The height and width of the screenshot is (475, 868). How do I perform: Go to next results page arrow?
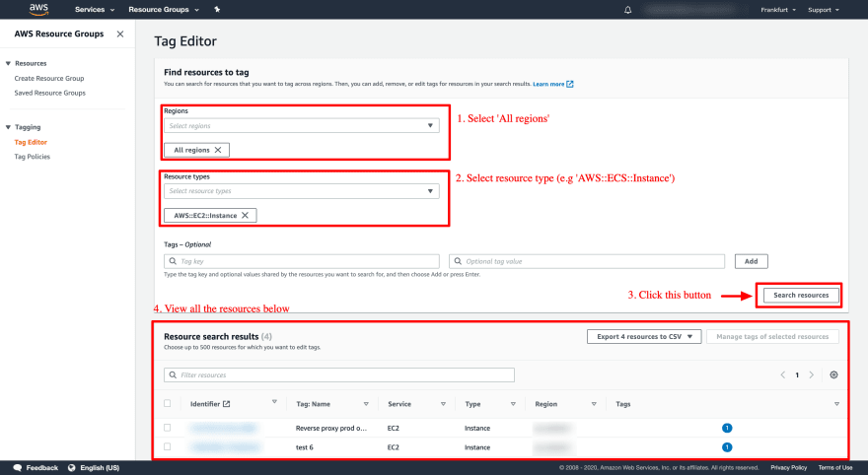tap(812, 374)
